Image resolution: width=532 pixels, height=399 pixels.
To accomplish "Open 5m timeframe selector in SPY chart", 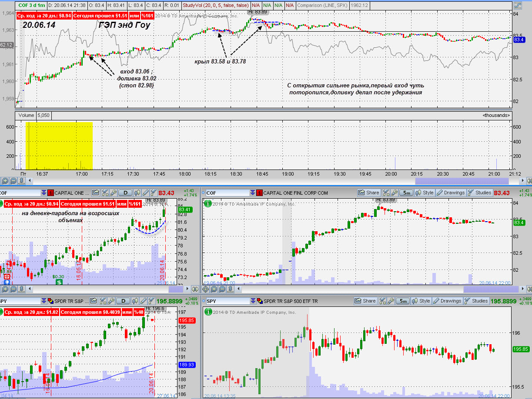I will pos(403,301).
